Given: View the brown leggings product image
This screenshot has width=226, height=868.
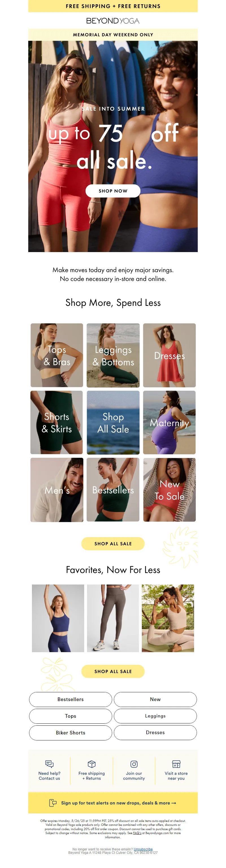Looking at the screenshot, I should (113, 618).
